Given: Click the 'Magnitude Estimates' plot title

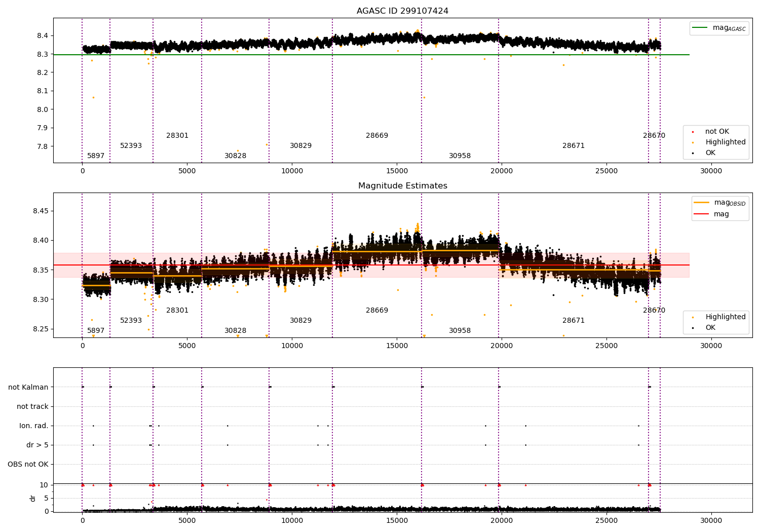Looking at the screenshot, I should (x=402, y=186).
